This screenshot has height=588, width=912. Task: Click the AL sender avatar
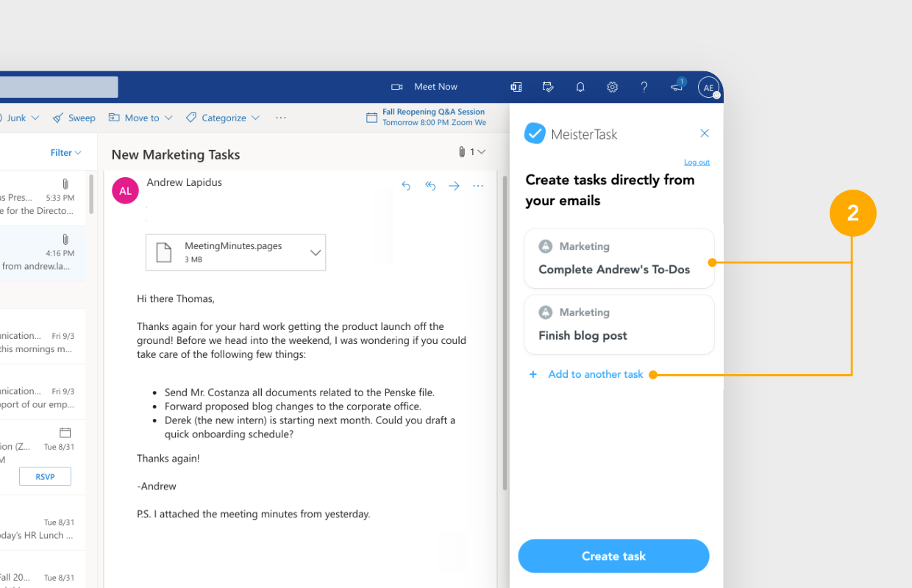[x=125, y=190]
